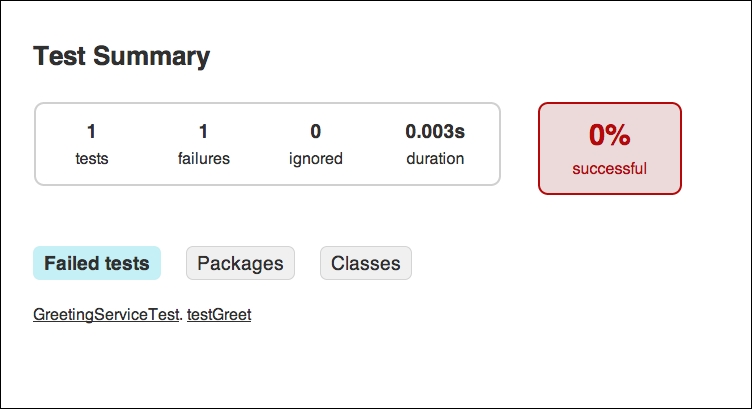The image size is (752, 409).
Task: Click the 0% success percentage
Action: [x=610, y=135]
